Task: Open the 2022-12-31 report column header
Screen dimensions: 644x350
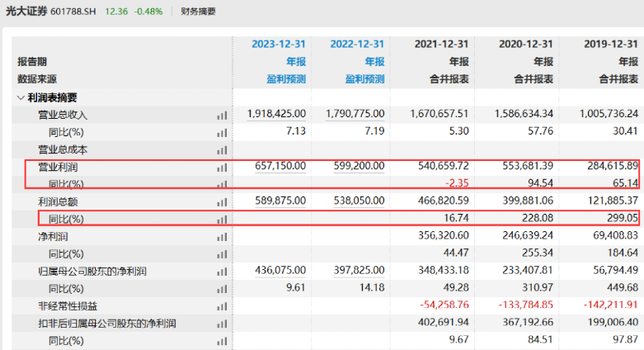Action: coord(357,44)
